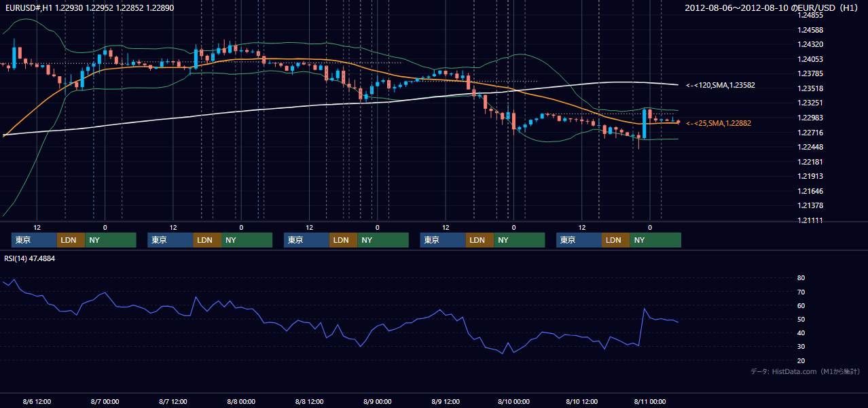
Task: Click 東京 session box above 8/8 12:00 label
Action: click(x=306, y=240)
